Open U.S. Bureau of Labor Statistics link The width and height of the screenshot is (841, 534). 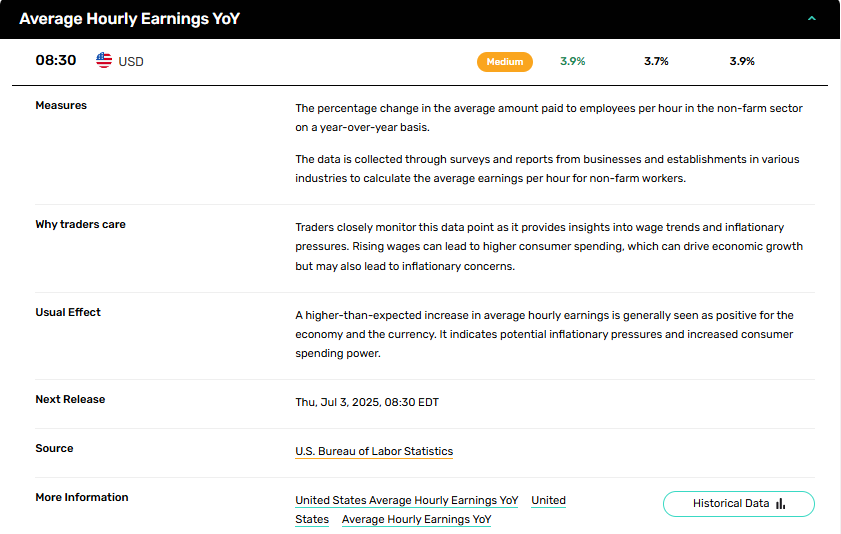[x=374, y=451]
